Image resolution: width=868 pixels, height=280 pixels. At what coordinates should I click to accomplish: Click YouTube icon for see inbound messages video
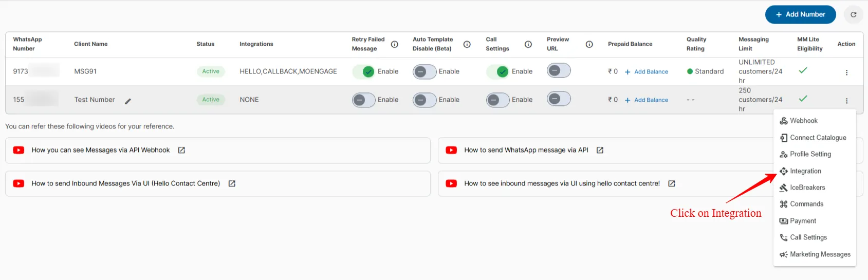pos(451,183)
